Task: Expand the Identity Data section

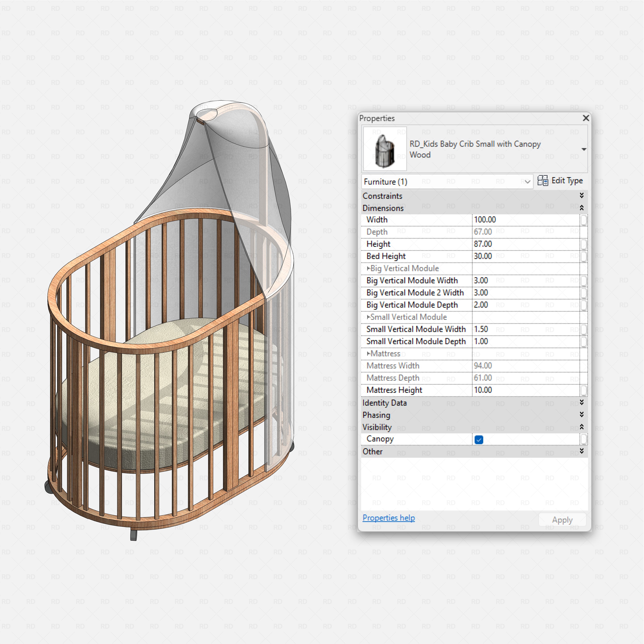Action: click(x=581, y=403)
